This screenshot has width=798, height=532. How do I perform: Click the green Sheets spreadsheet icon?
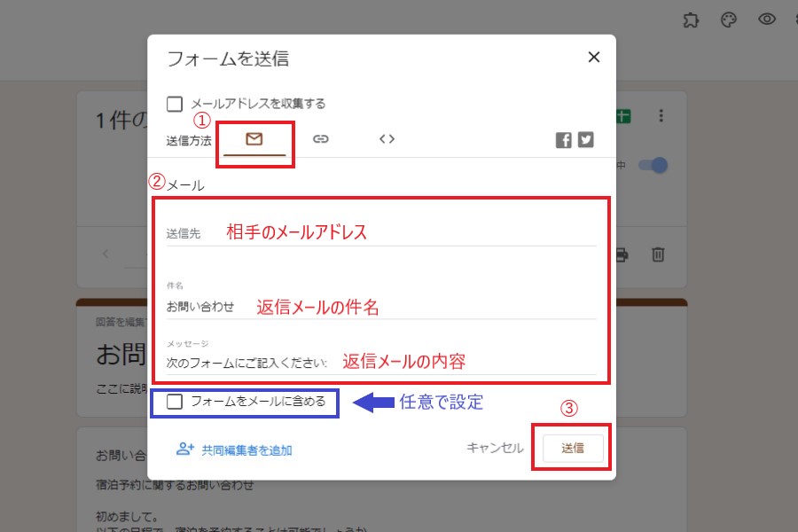coord(624,116)
